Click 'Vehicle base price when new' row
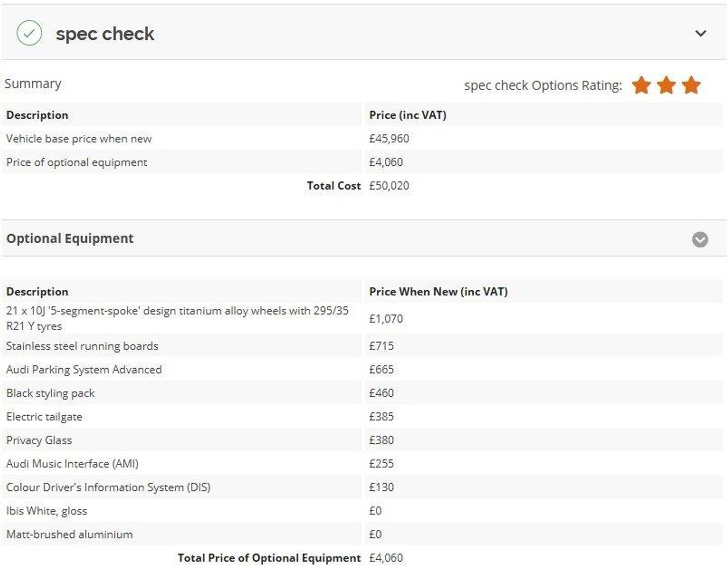728x584 pixels. 362,139
